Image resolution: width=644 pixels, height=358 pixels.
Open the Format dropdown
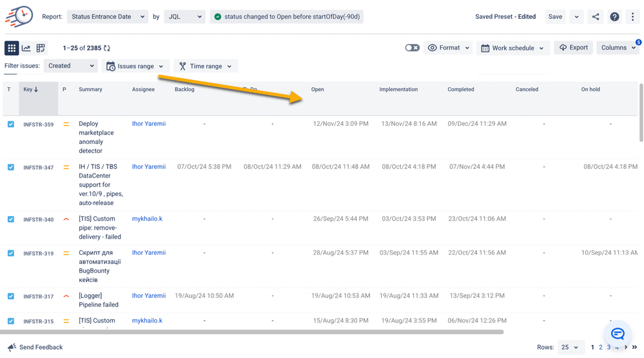(x=448, y=48)
